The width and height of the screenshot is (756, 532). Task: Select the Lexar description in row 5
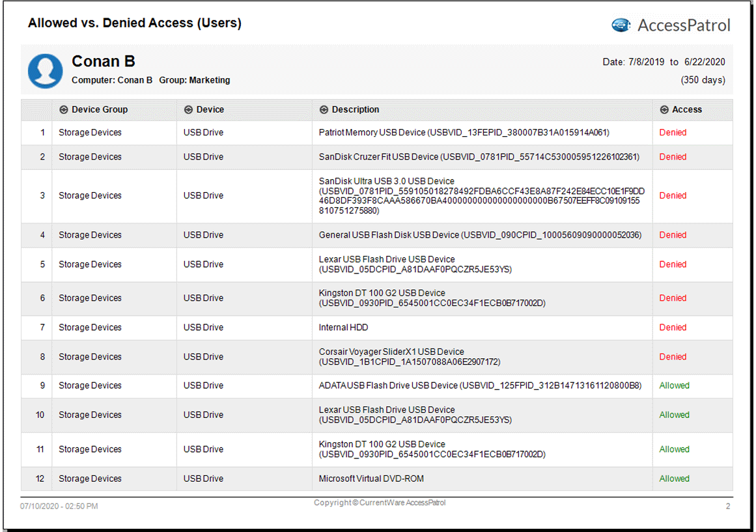[415, 264]
